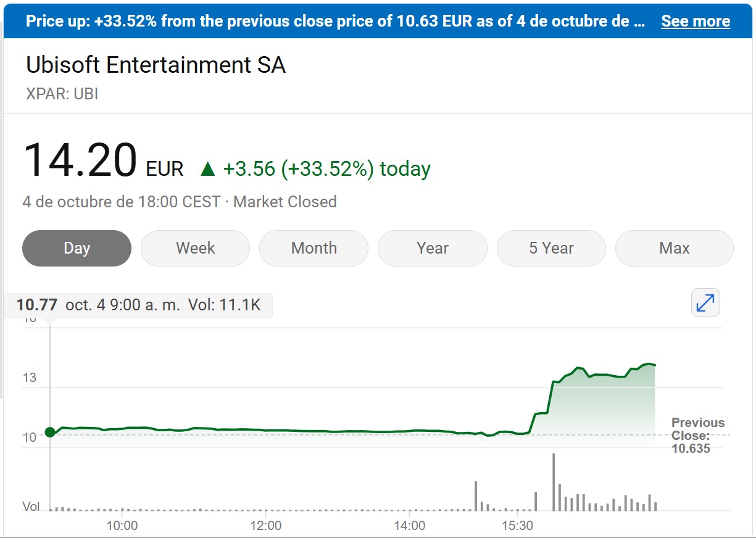Open the See more link in banner
The height and width of the screenshot is (538, 756).
point(696,22)
